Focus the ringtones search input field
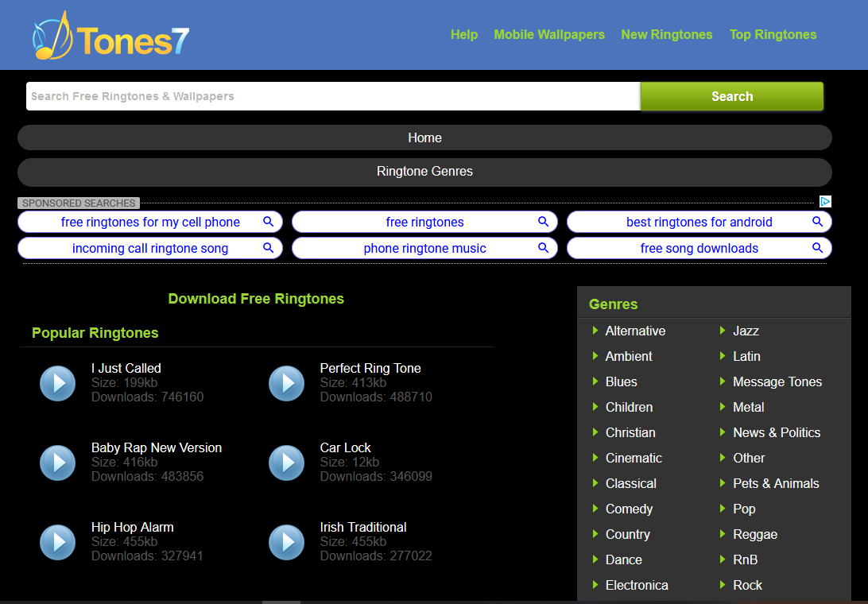The height and width of the screenshot is (604, 868). (x=332, y=96)
